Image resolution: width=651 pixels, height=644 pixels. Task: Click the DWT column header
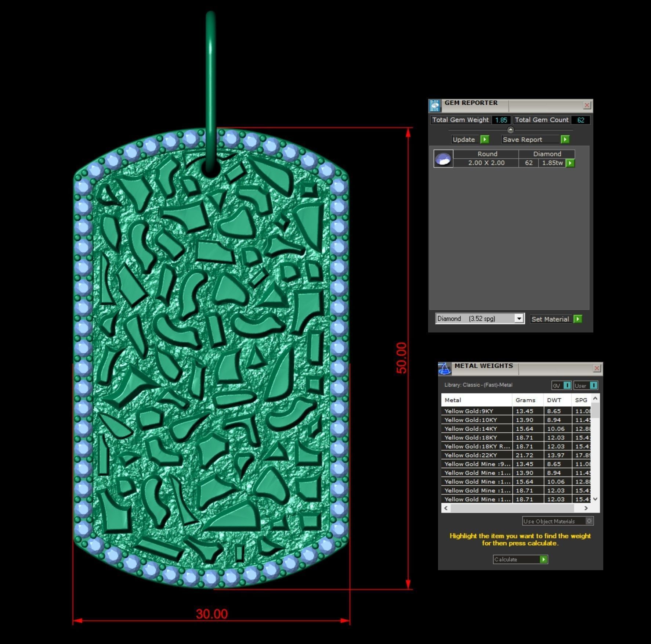click(x=558, y=400)
